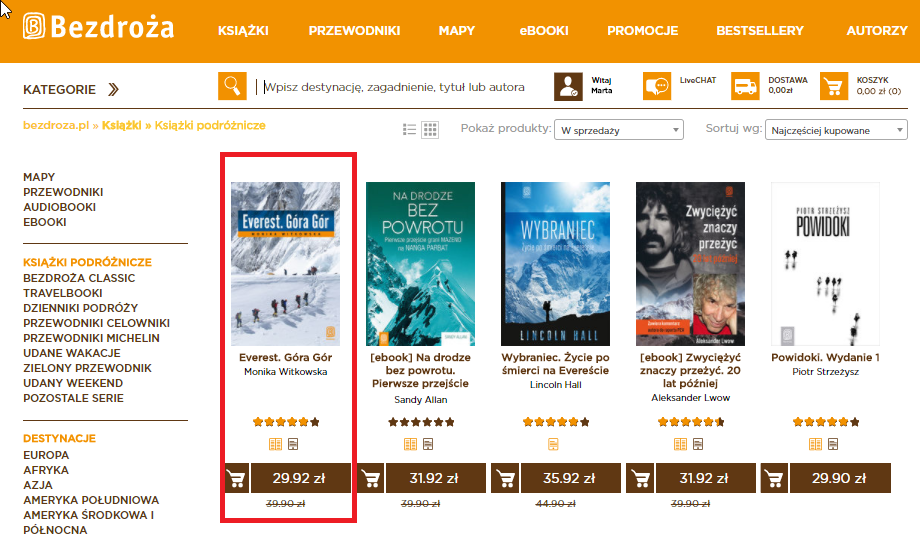Open the BESTSELLERY menu
Image resolution: width=920 pixels, height=535 pixels.
click(x=760, y=31)
